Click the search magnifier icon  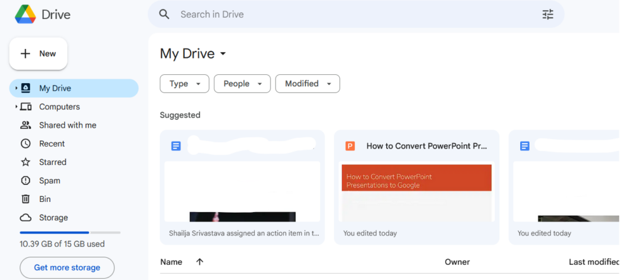[164, 14]
